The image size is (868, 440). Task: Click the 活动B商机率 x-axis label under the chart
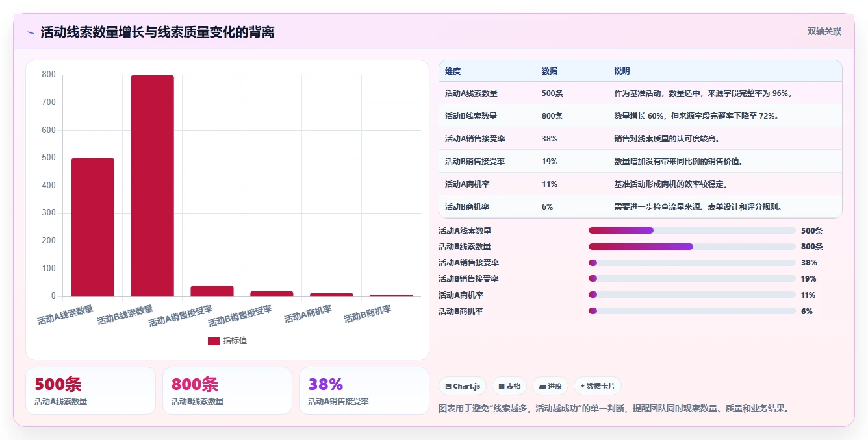[368, 314]
